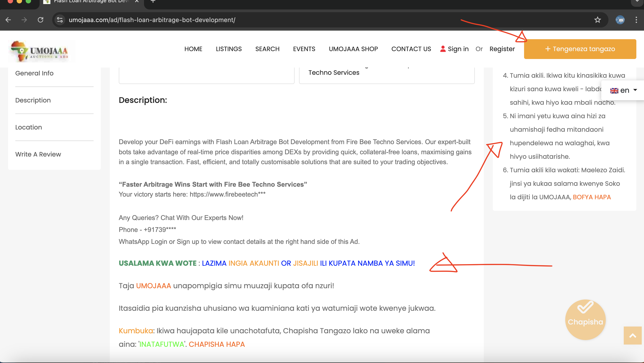Open CONTACT US menu item

point(411,49)
